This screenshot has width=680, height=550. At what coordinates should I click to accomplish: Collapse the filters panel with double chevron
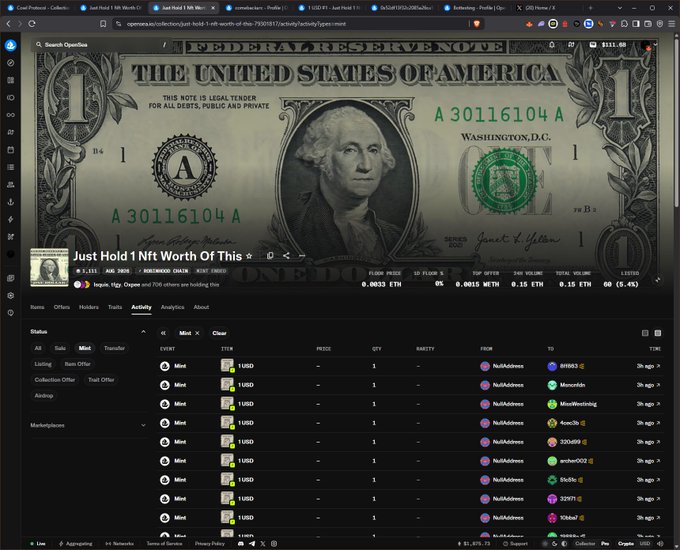(x=163, y=333)
